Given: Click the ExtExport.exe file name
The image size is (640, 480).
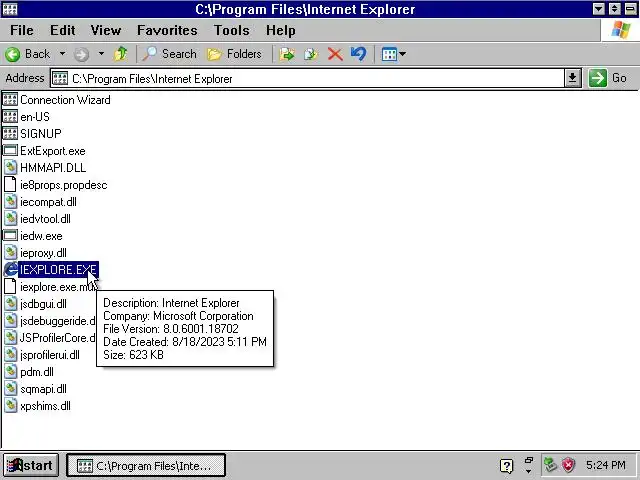Looking at the screenshot, I should click(53, 151).
